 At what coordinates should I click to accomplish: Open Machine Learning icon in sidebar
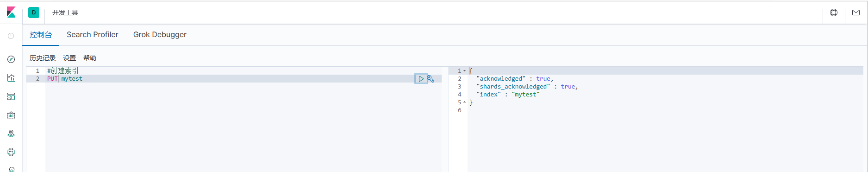coord(11,152)
